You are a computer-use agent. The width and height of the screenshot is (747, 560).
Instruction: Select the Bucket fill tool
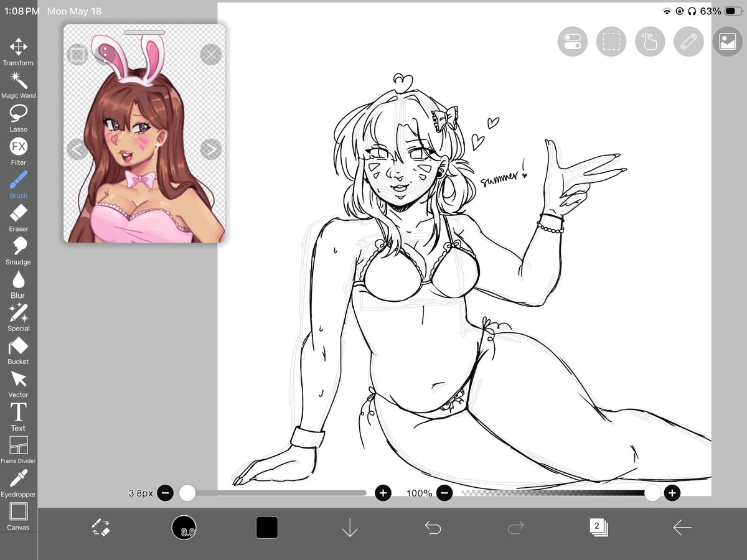[18, 350]
